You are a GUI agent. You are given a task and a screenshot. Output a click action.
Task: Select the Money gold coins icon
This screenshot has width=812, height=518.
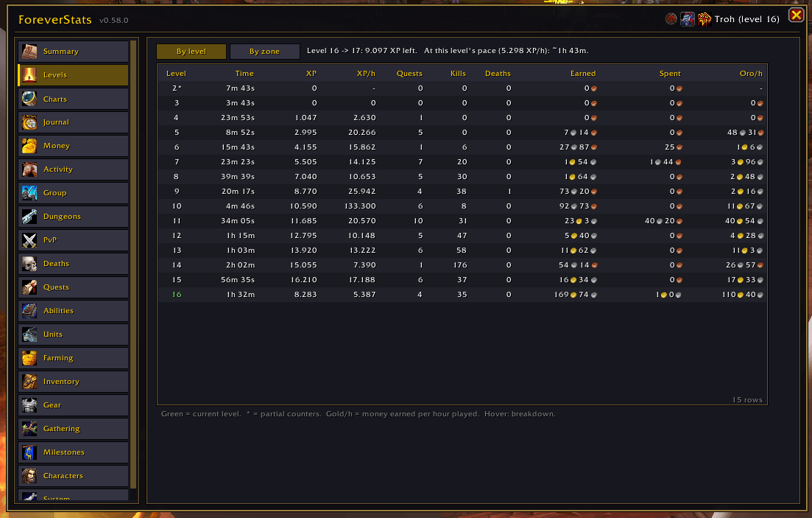(29, 146)
